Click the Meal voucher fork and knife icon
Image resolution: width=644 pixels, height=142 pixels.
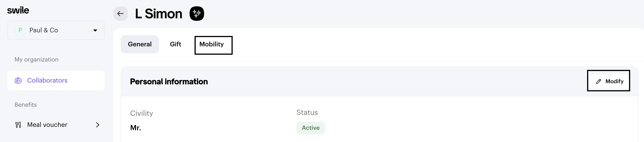click(18, 125)
